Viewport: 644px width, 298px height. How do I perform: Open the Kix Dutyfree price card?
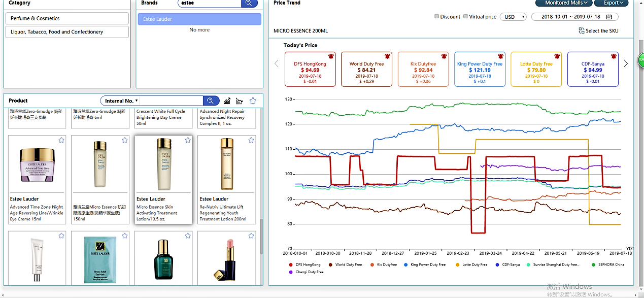tap(423, 69)
